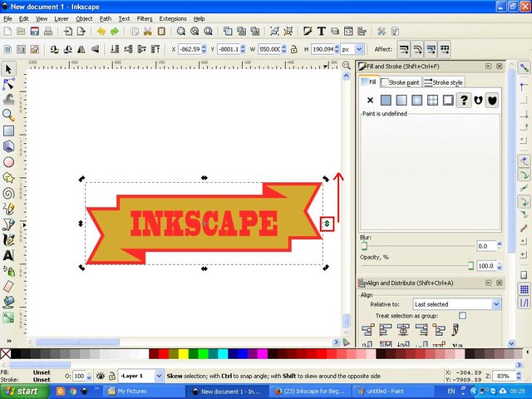
Task: Select the Text tool in toolbox
Action: pos(8,255)
